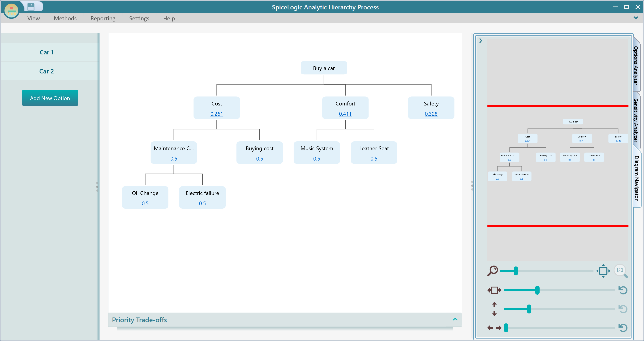Screen dimensions: 644x341
Task: Click the Buying cost weight 0.5 link
Action: [259, 159]
